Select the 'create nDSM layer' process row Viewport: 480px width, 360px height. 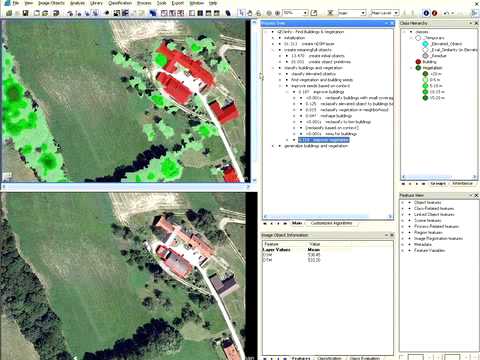[x=309, y=44]
